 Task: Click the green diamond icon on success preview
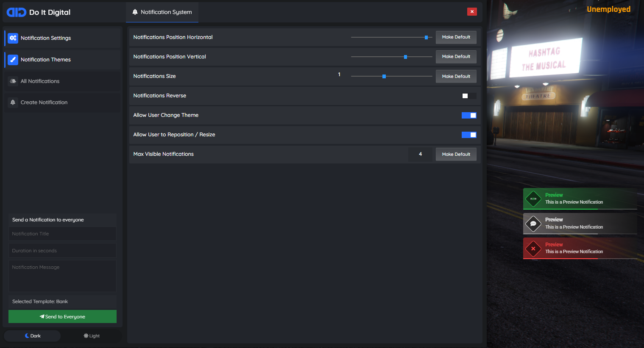pos(533,199)
